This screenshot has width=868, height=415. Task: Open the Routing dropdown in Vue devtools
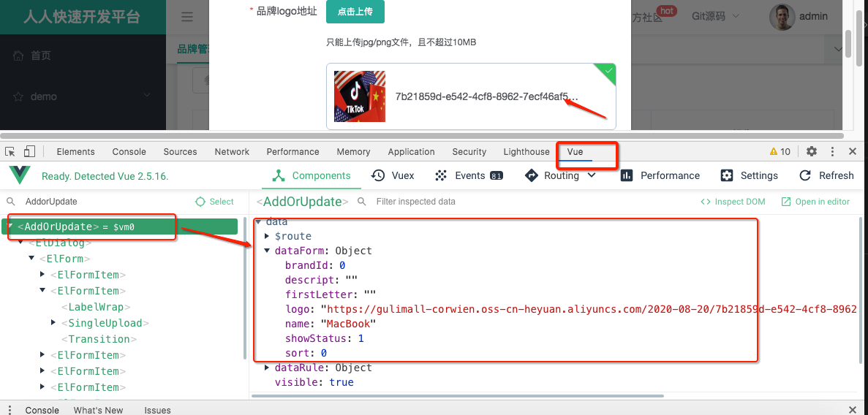click(561, 175)
